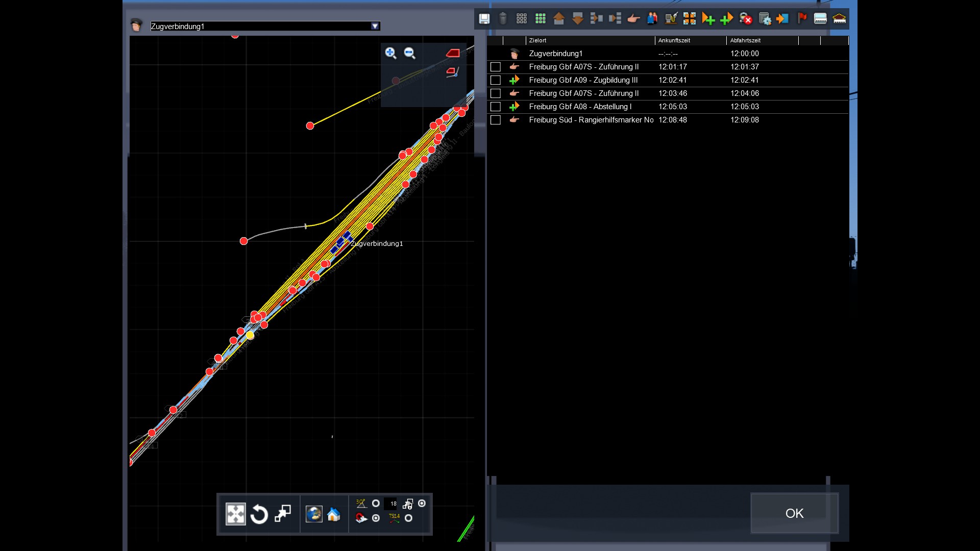Click the Ankunftszeit column header
The width and height of the screenshot is (980, 551).
[674, 40]
